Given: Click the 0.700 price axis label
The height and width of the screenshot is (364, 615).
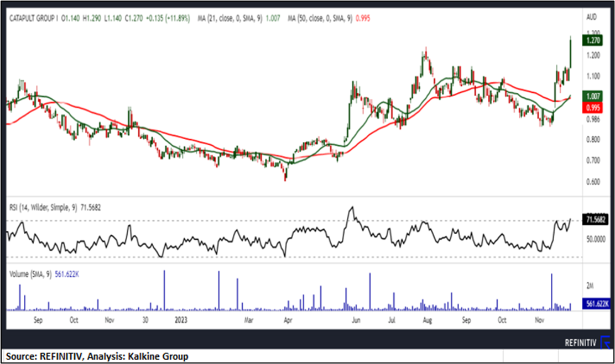Looking at the screenshot, I should tap(593, 160).
